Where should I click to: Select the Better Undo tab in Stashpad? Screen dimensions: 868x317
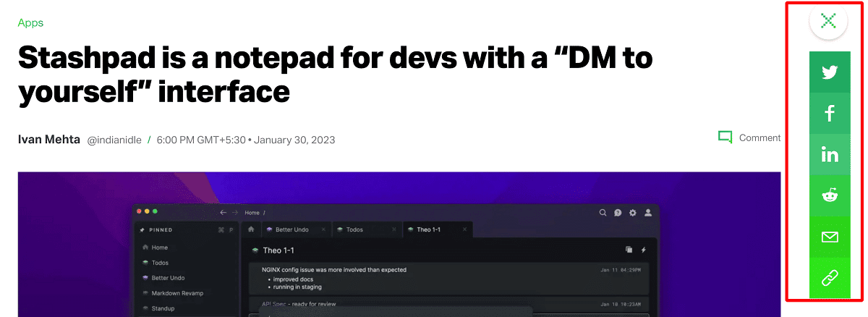coord(292,229)
